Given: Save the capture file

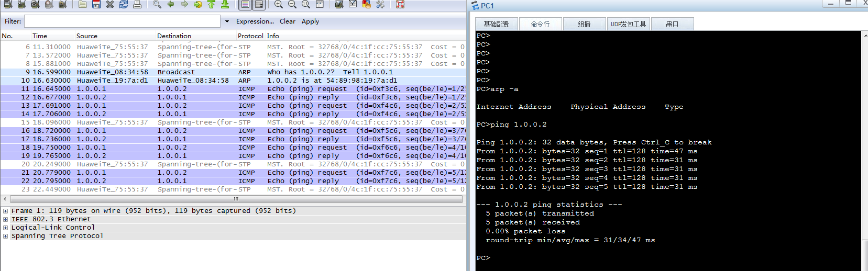Looking at the screenshot, I should 96,4.
